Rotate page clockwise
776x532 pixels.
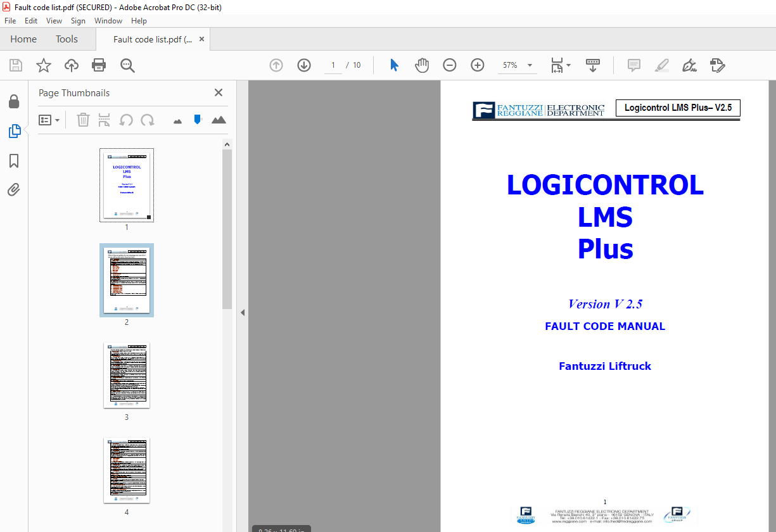pos(148,120)
